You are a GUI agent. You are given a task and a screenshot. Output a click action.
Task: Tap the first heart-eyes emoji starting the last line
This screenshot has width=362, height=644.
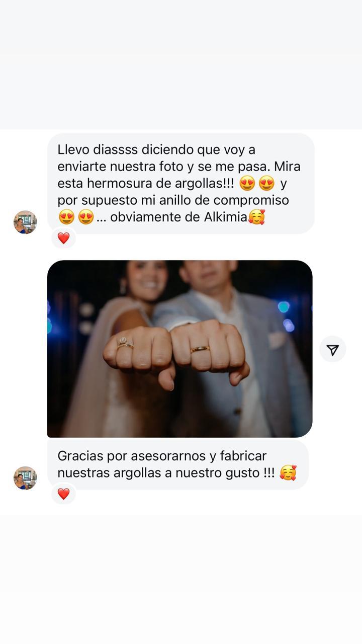click(66, 217)
